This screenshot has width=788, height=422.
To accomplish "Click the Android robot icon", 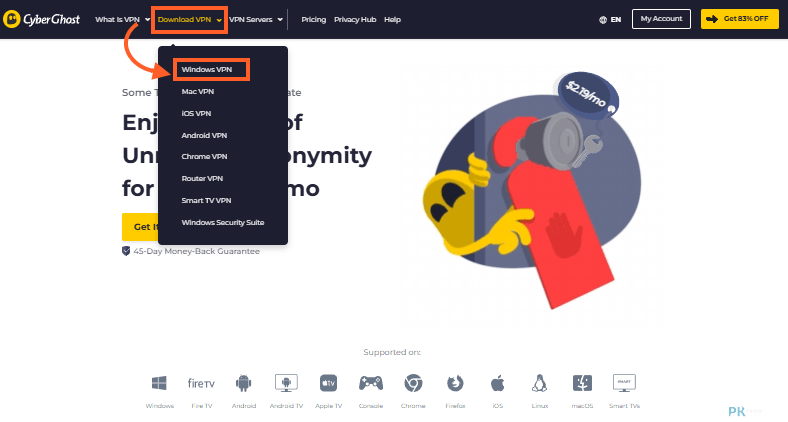I will tap(243, 383).
